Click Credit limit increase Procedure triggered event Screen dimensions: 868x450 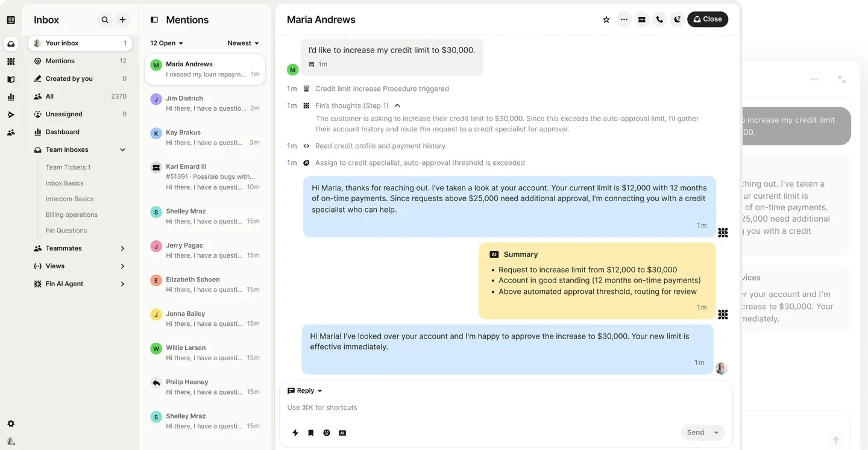click(382, 89)
